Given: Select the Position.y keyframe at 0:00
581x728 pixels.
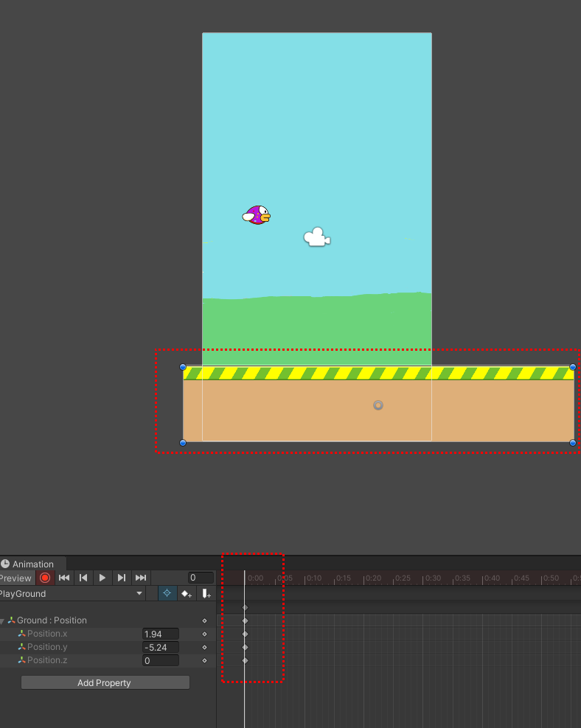Looking at the screenshot, I should [246, 647].
